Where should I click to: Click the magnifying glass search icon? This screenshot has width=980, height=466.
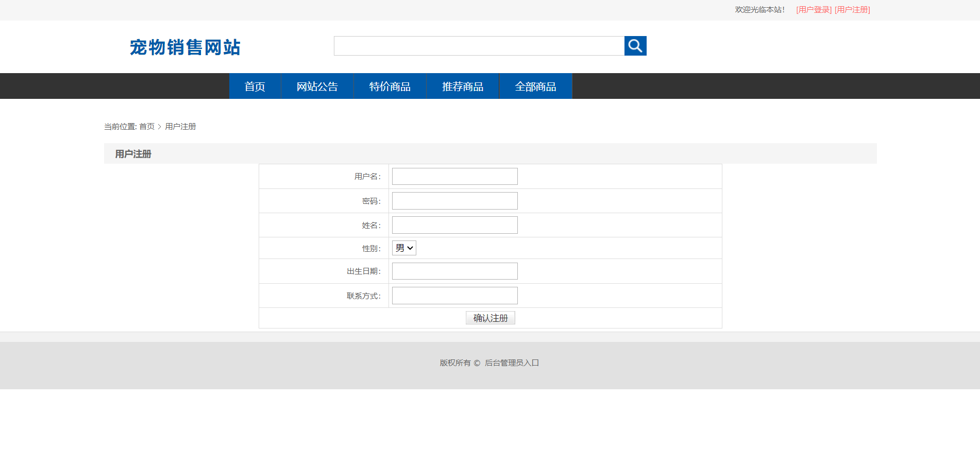pyautogui.click(x=635, y=46)
